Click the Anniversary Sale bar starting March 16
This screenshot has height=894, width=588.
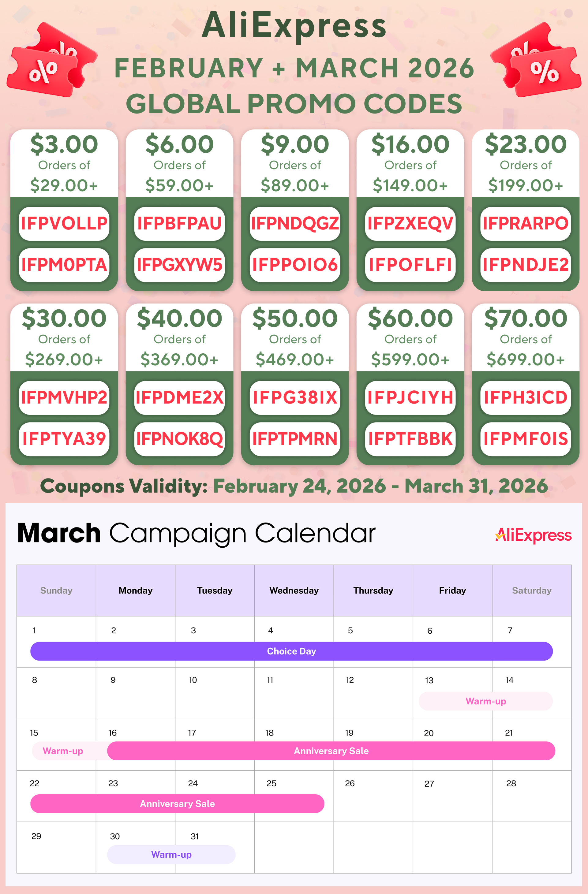click(x=331, y=751)
